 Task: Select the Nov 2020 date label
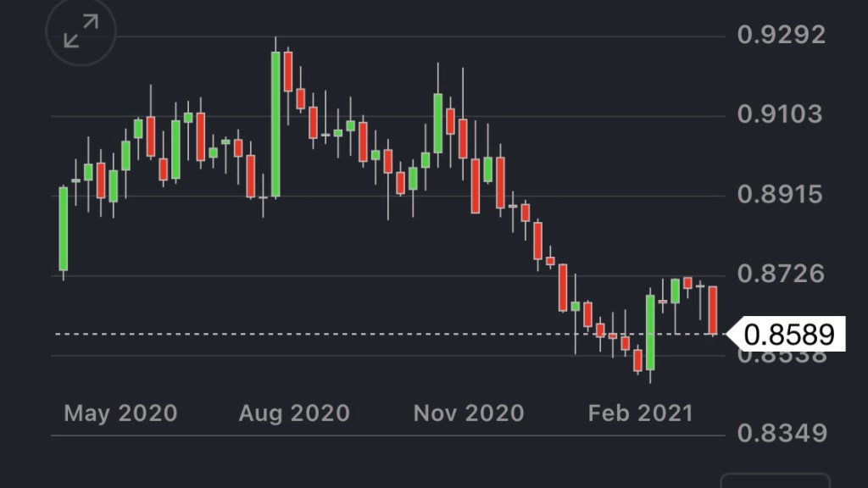[x=468, y=413]
